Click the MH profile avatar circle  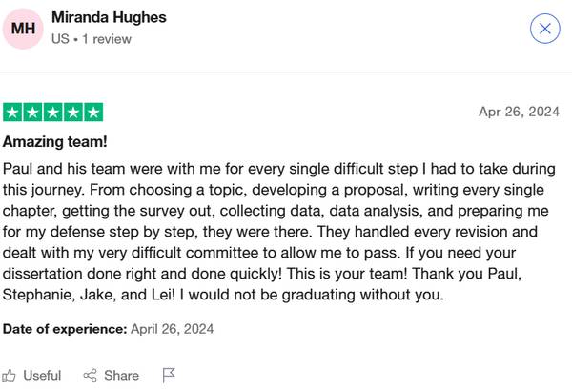pyautogui.click(x=23, y=29)
